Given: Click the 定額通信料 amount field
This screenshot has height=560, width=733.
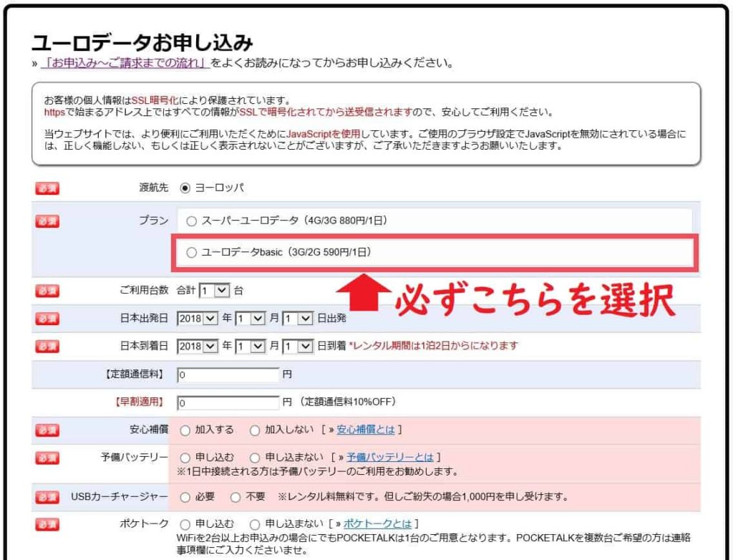Looking at the screenshot, I should pyautogui.click(x=228, y=375).
